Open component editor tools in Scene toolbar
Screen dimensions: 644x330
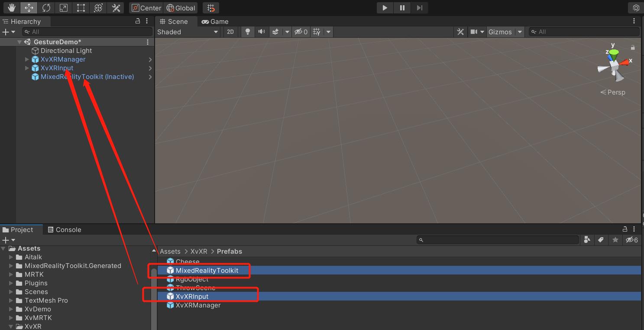[x=460, y=32]
